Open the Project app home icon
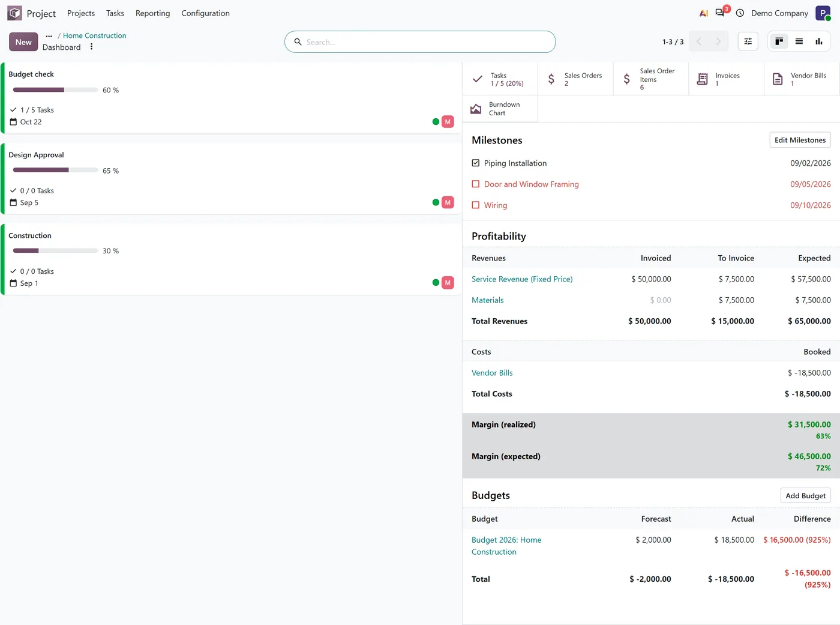Image resolution: width=840 pixels, height=625 pixels. point(15,13)
